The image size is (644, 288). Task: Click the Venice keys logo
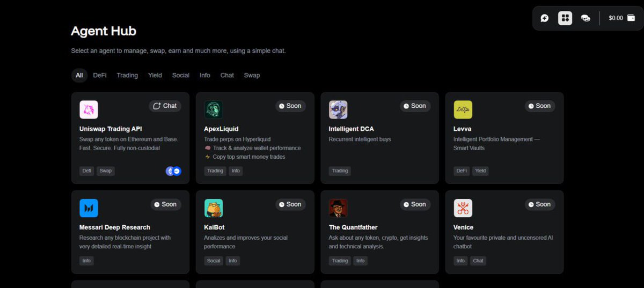point(463,208)
